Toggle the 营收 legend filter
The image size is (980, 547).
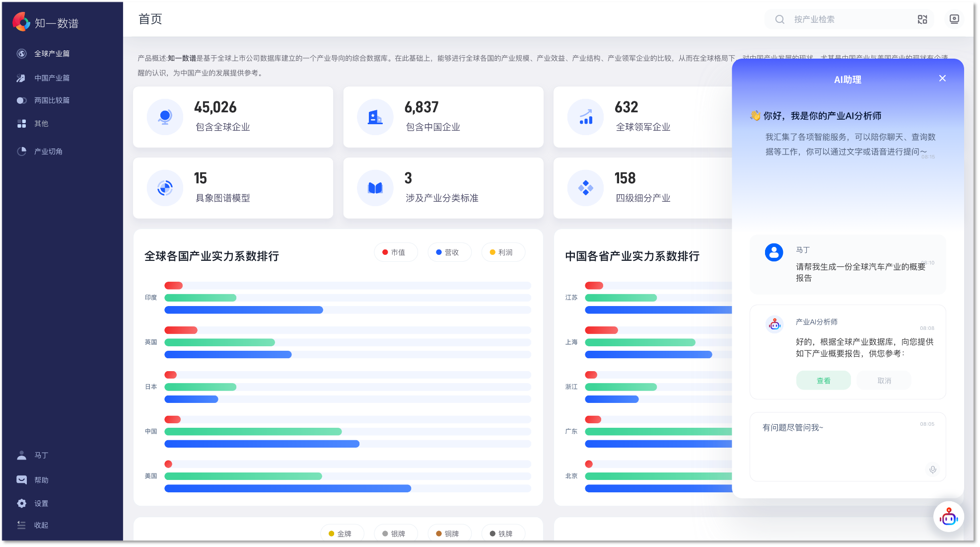pyautogui.click(x=449, y=252)
